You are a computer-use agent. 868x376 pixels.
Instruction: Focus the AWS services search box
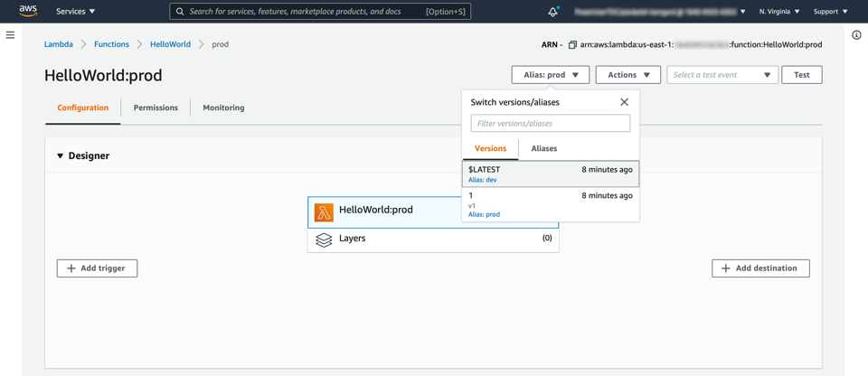click(x=320, y=12)
